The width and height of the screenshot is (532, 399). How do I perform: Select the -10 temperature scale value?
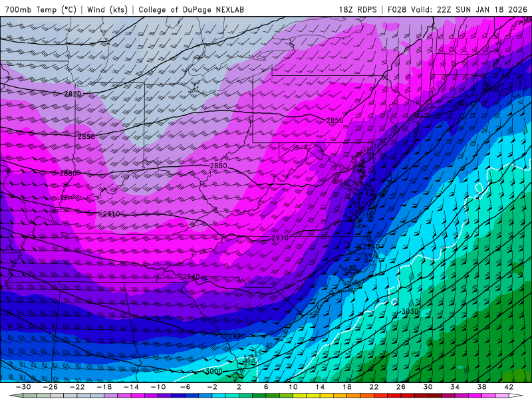click(x=158, y=387)
